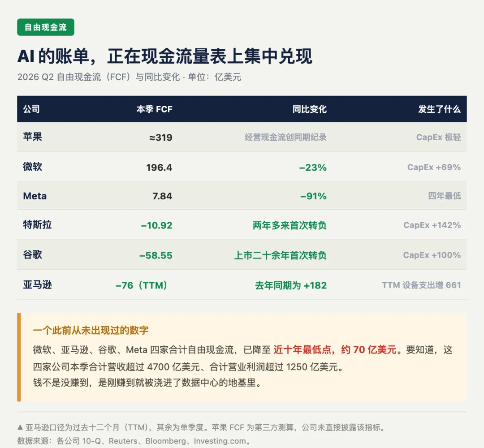Click the CapEx +142% cell
This screenshot has width=484, height=448.
pos(432,225)
